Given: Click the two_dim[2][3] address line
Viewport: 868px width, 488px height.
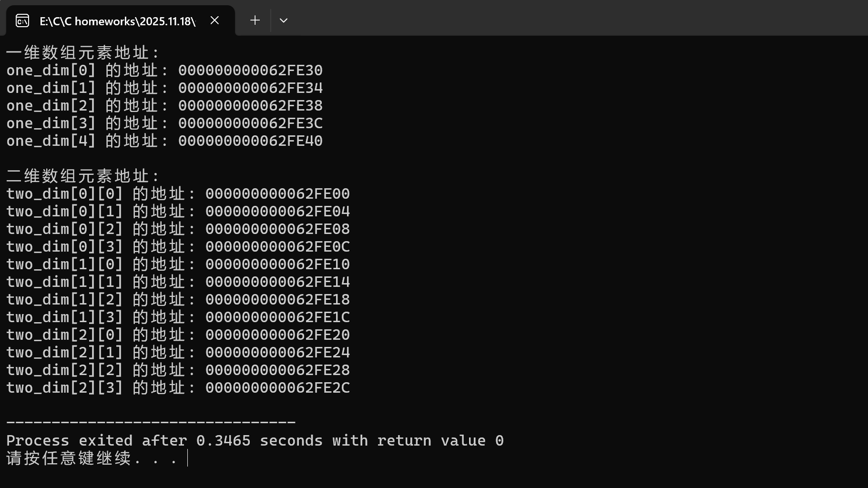Looking at the screenshot, I should tap(178, 388).
